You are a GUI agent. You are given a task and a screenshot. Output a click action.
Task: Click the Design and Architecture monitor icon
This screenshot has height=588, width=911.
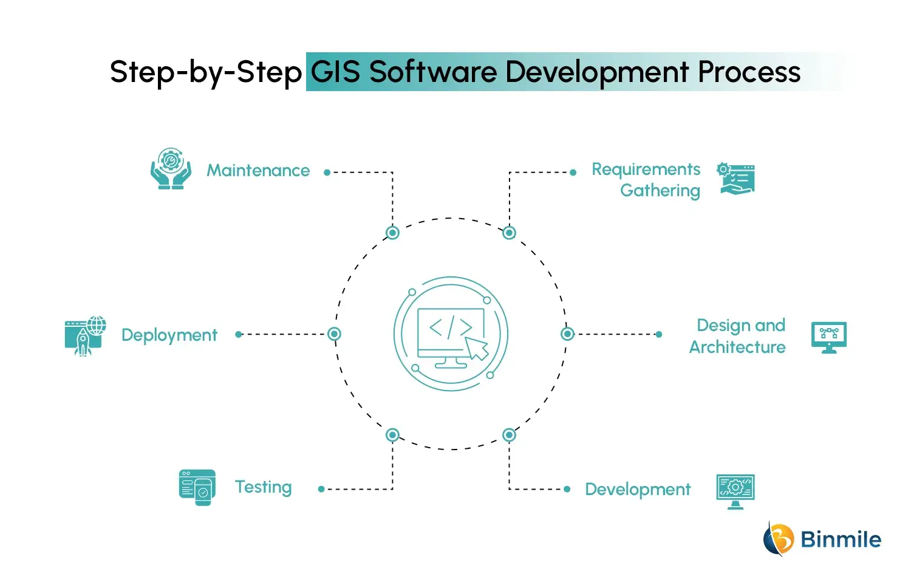pos(829,338)
